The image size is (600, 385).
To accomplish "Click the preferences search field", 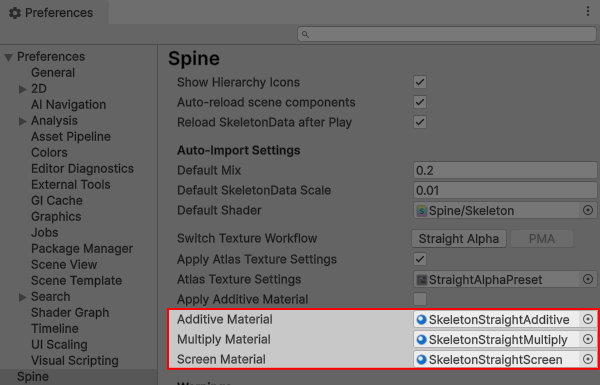I will coord(447,34).
